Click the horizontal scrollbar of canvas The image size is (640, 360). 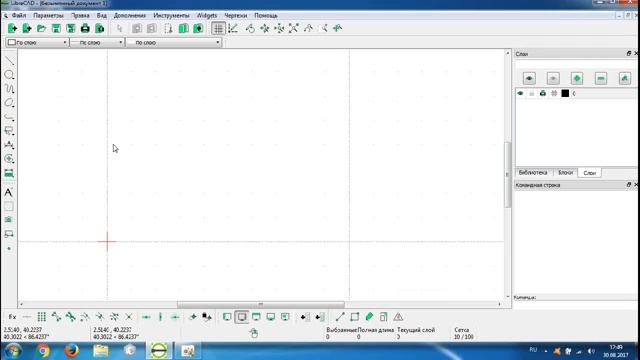(x=260, y=304)
